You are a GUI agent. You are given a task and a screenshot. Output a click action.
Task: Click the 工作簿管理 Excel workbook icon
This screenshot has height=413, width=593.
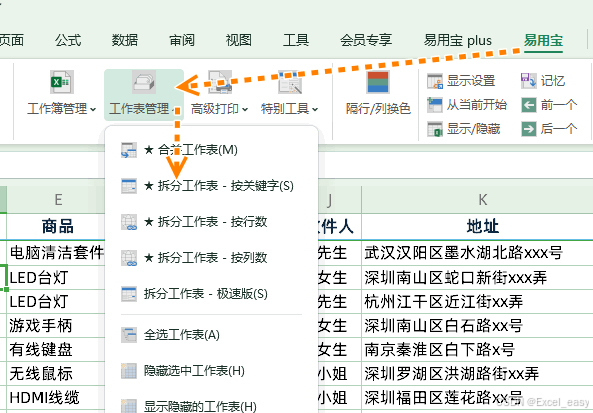pyautogui.click(x=62, y=82)
